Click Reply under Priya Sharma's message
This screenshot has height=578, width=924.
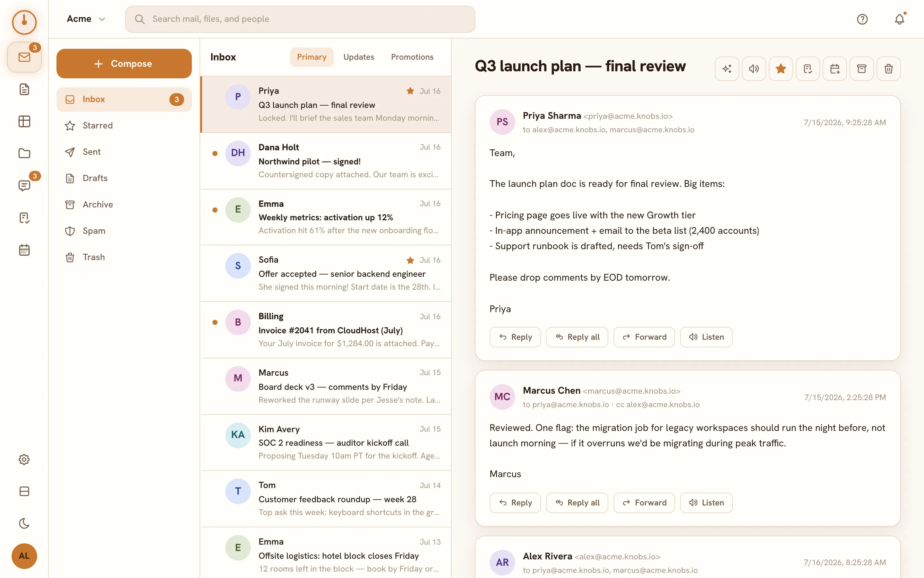click(x=515, y=337)
